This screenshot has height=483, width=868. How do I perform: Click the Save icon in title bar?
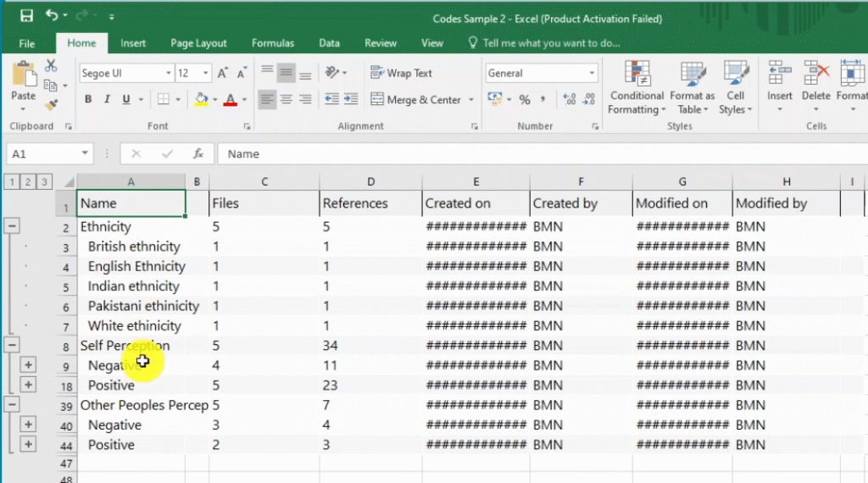pyautogui.click(x=26, y=16)
